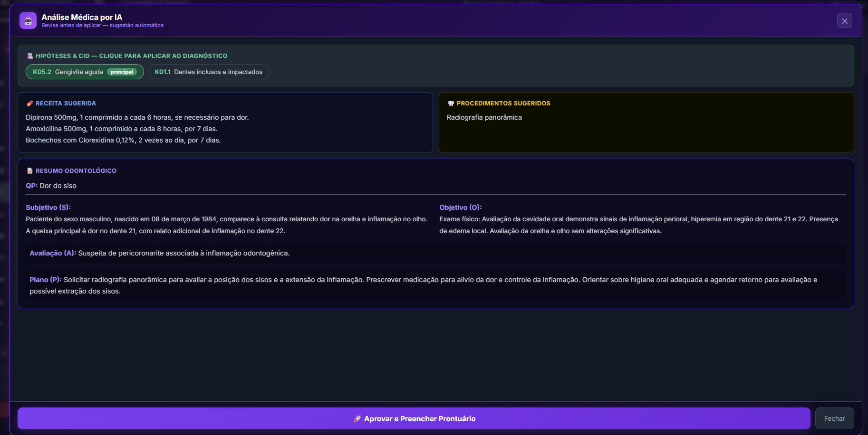Click the tooth icon beside Procedimentos Sugeridos
868x435 pixels.
[x=451, y=104]
